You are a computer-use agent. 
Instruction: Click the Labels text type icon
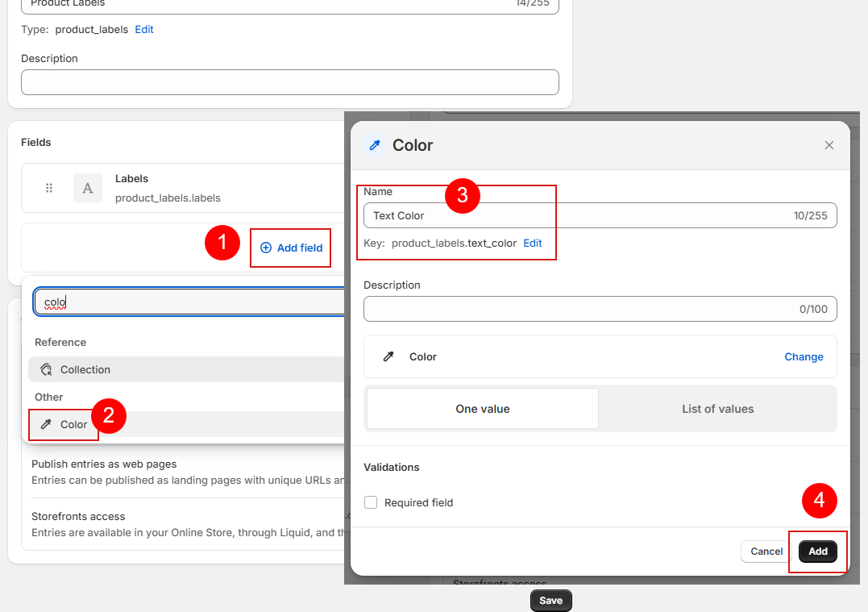click(88, 188)
